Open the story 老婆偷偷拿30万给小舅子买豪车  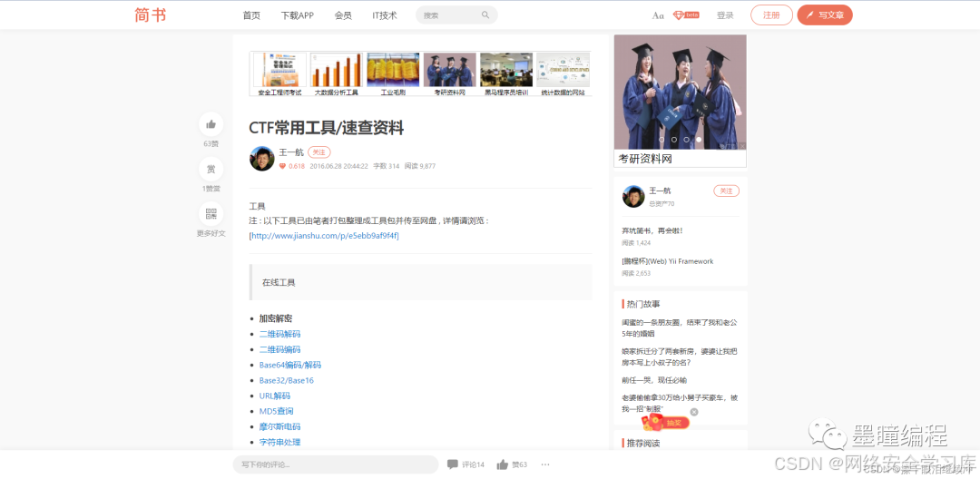(x=680, y=403)
